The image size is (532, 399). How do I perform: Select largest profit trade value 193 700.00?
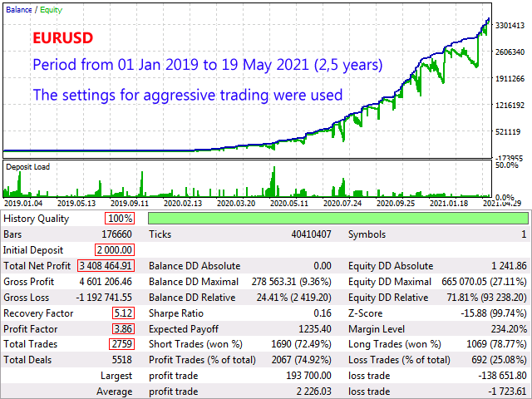(x=308, y=376)
